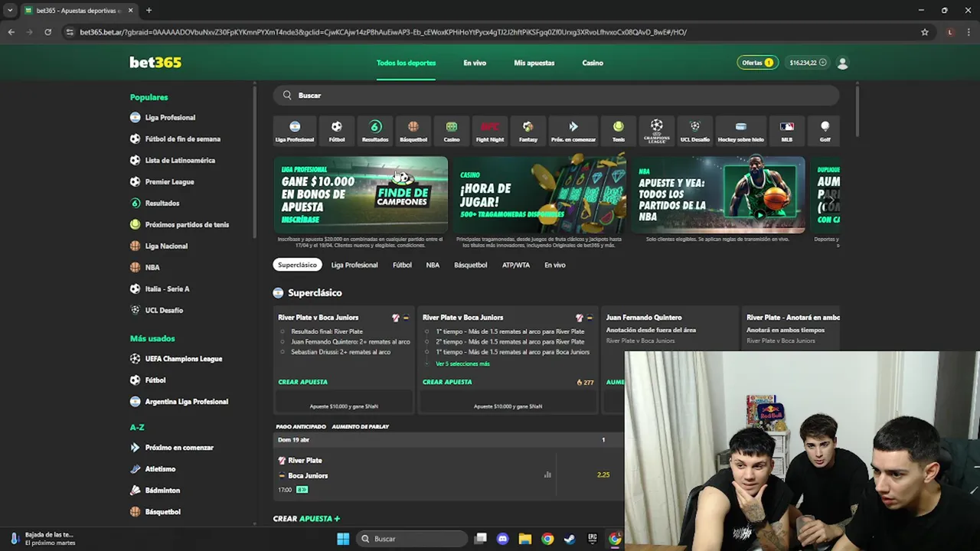Select the ATP/WTA filter pill
The image size is (980, 551).
[516, 265]
